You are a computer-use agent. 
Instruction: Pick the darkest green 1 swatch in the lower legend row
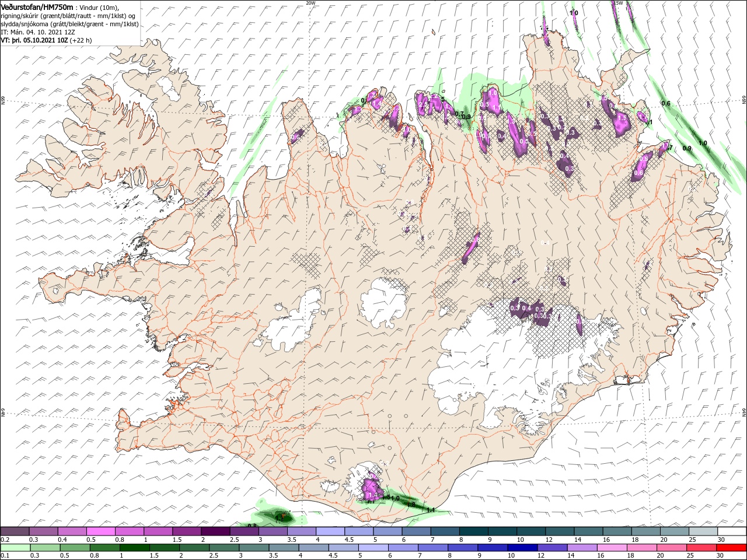point(134,548)
